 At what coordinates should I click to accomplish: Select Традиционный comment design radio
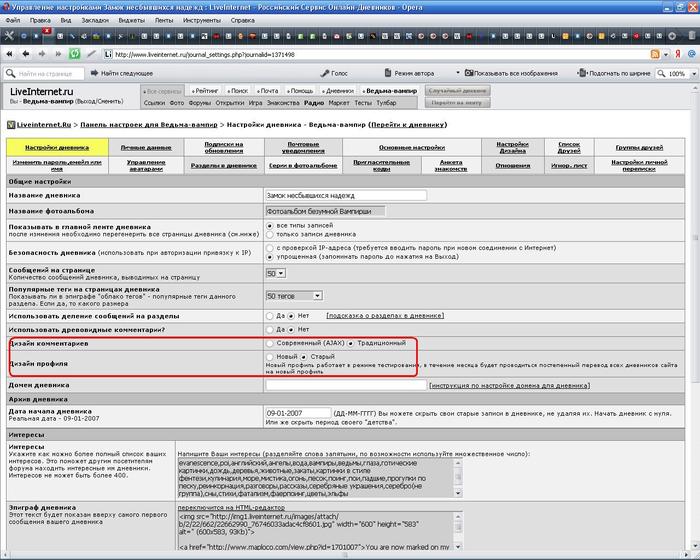351,343
